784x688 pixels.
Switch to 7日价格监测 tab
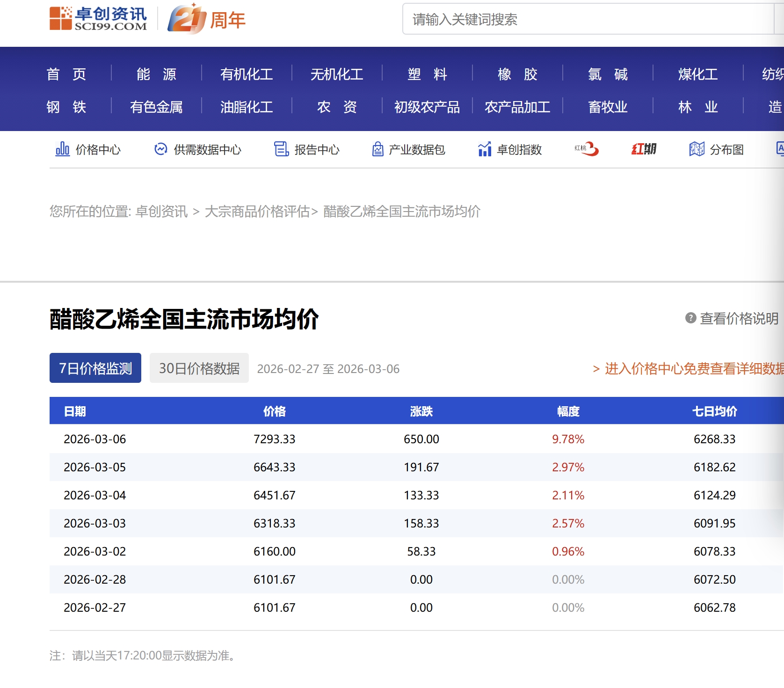coord(95,368)
